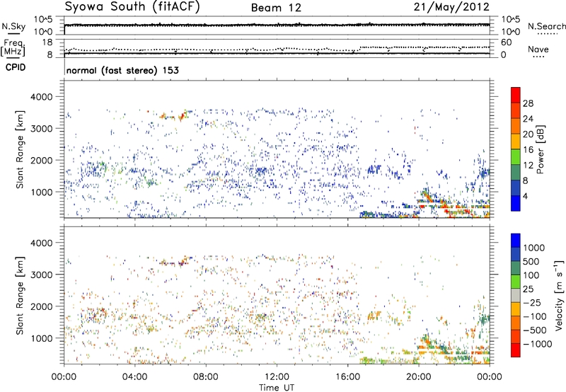
Task: Click the 4000 tick on power panel axis
Action: click(41, 97)
